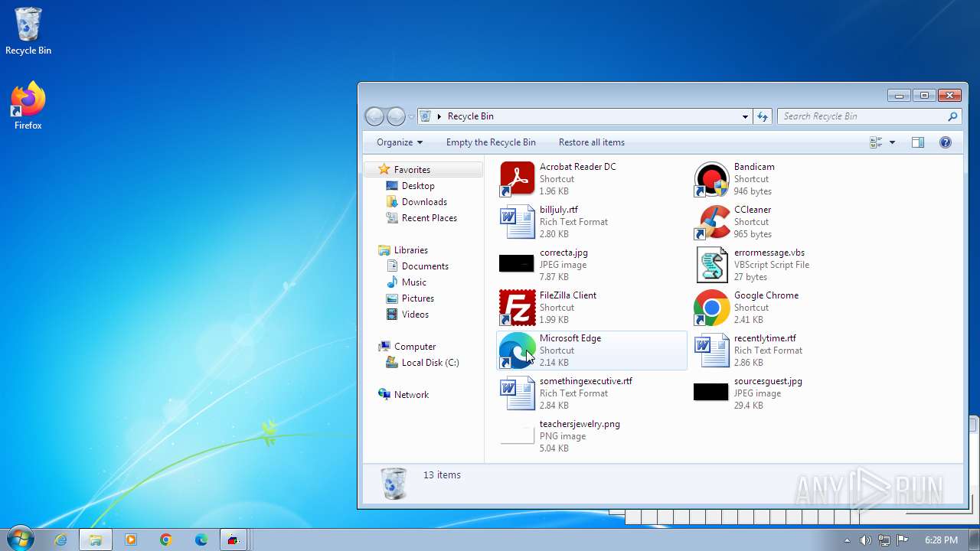Click the Windows Explorer taskbar button
The image size is (980, 551).
point(96,540)
